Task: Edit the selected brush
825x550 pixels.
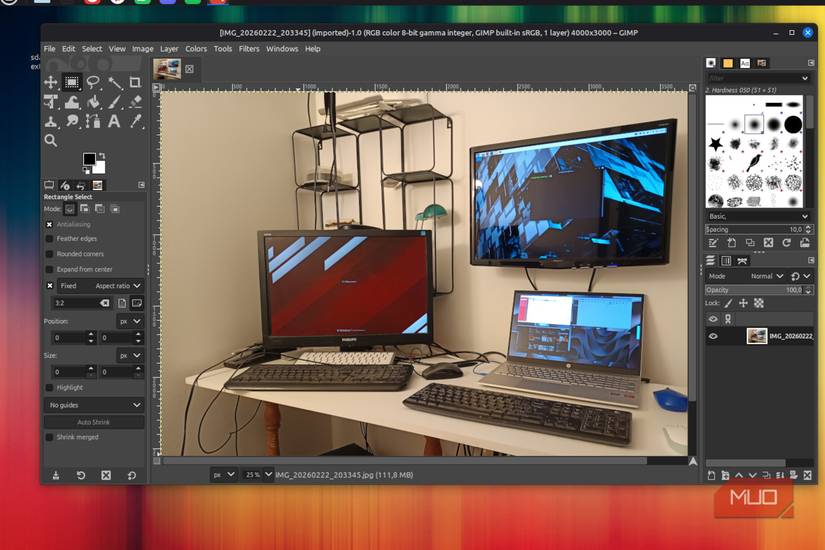Action: (x=713, y=243)
